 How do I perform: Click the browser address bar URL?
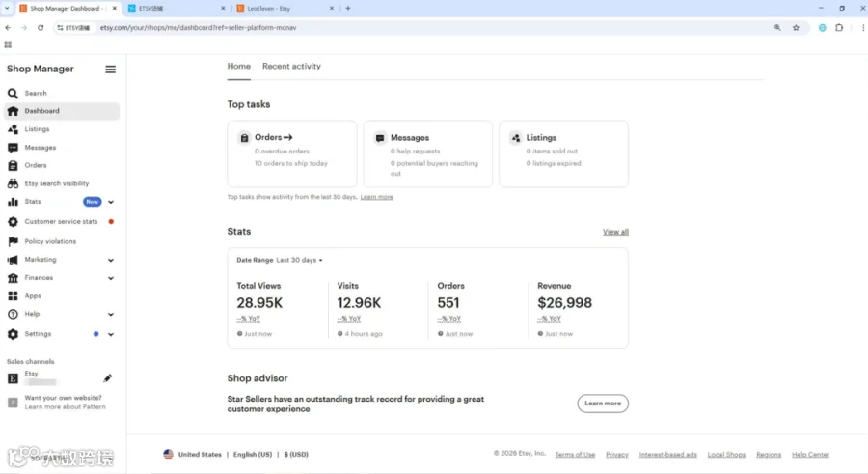(198, 27)
